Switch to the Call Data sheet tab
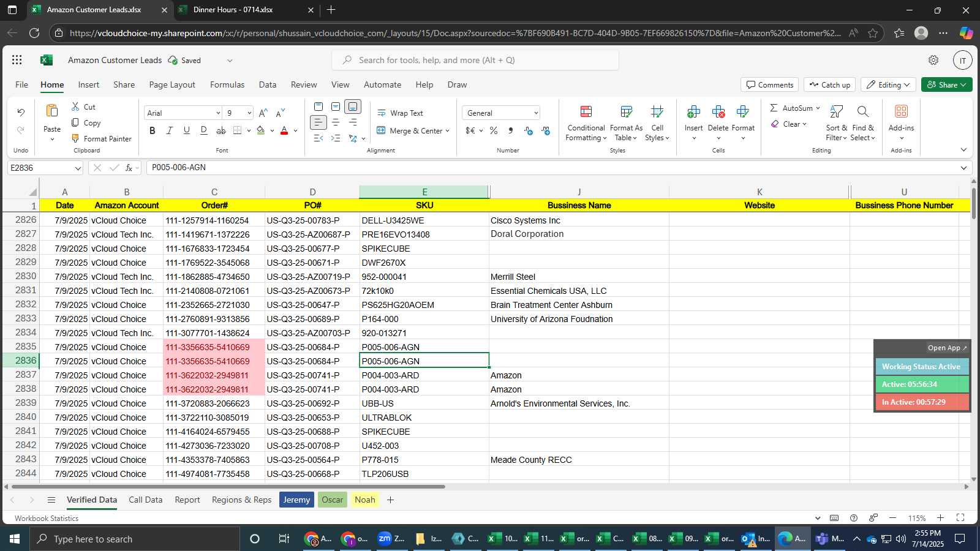The image size is (980, 551). [146, 500]
